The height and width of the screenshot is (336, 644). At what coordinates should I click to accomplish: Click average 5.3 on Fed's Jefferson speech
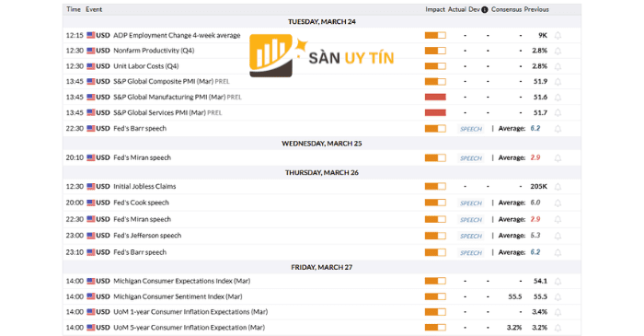click(535, 236)
